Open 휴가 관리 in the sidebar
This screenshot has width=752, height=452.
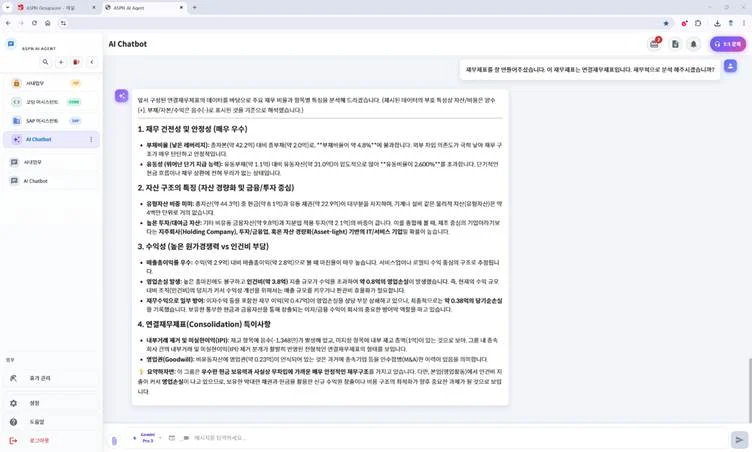click(51, 378)
